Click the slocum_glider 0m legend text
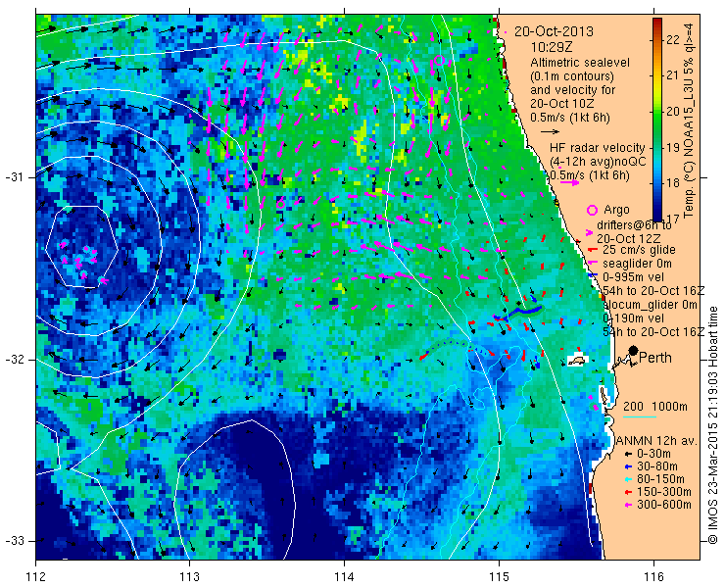Screen dimensions: 725x588 [x=651, y=305]
